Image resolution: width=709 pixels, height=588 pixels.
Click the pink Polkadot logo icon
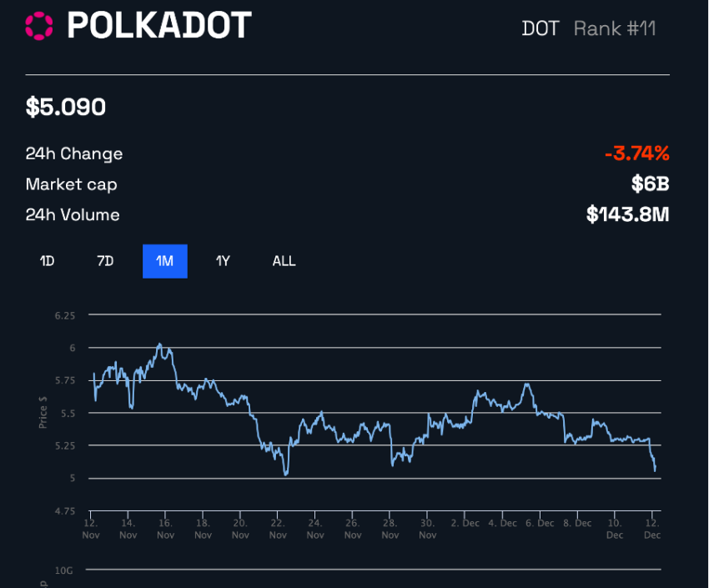(x=39, y=26)
